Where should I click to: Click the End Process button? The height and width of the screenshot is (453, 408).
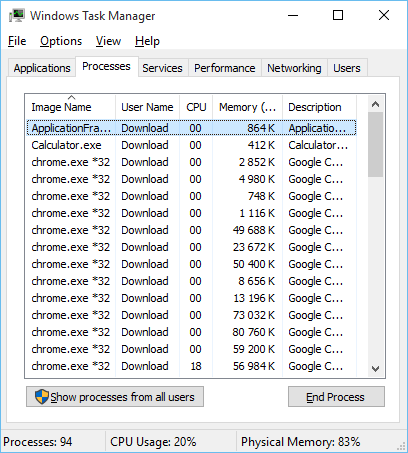click(x=336, y=397)
